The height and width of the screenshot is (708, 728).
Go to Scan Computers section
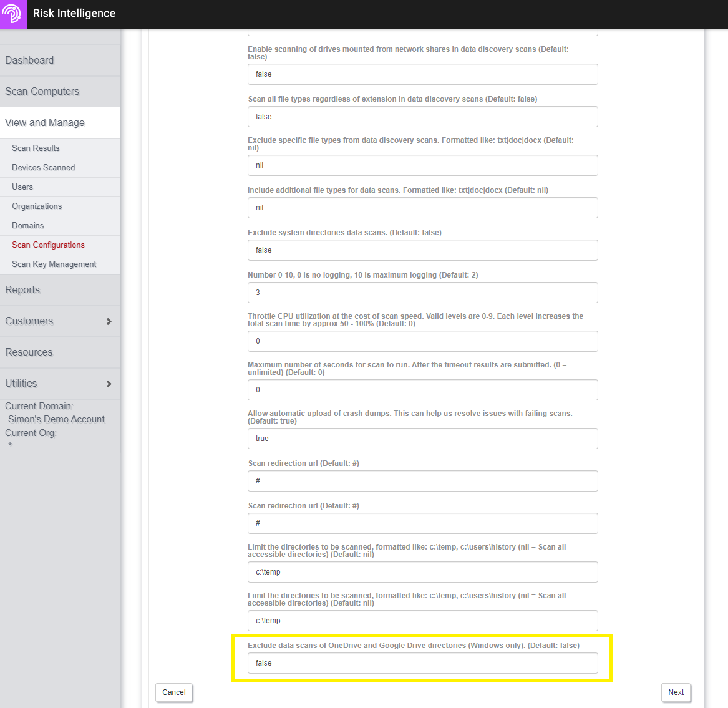coord(42,92)
